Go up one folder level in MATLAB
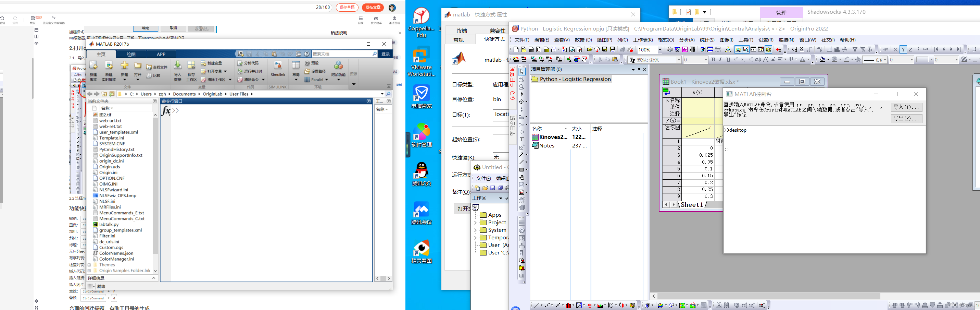This screenshot has height=310, width=980. click(104, 94)
